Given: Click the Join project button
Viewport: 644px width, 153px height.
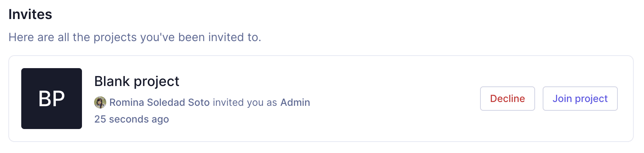Looking at the screenshot, I should pyautogui.click(x=580, y=99).
